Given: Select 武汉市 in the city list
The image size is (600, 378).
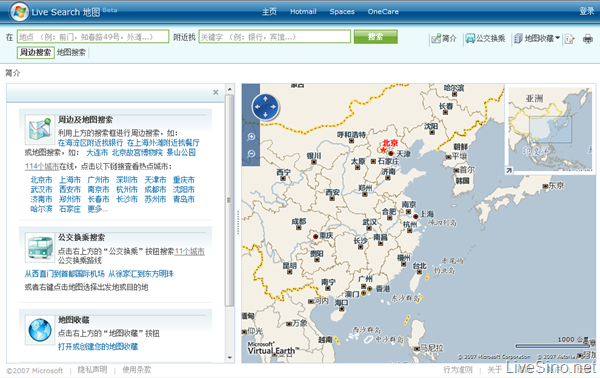Looking at the screenshot, I should (x=41, y=189).
